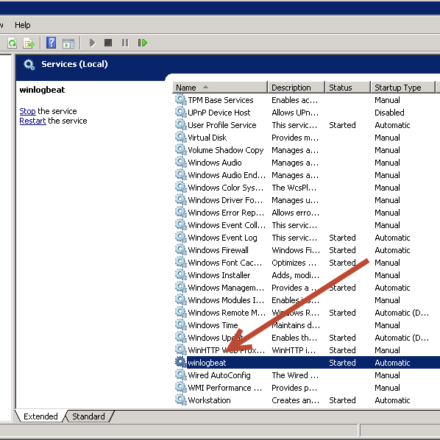Viewport: 440px width, 440px height.
Task: Click Automatic startup type of Windows Firewall
Action: coord(392,250)
